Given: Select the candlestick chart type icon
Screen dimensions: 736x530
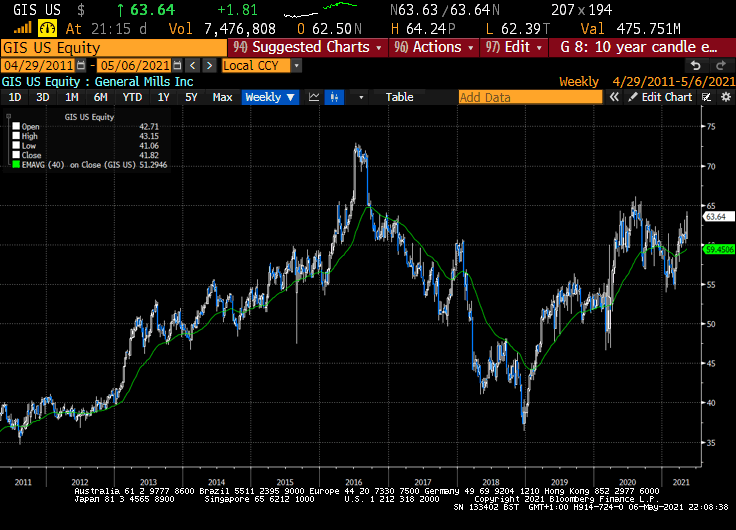Looking at the screenshot, I should (x=335, y=97).
